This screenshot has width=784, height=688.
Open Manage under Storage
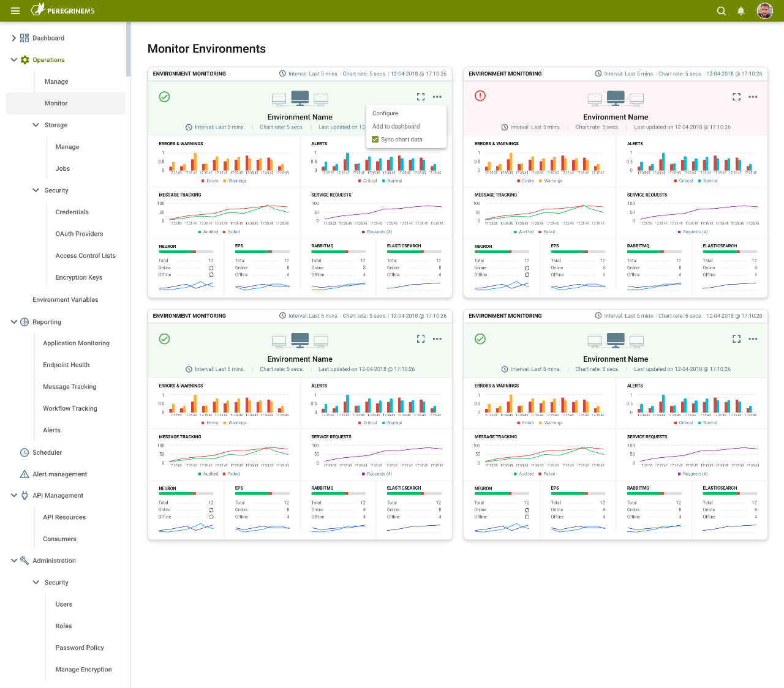(x=67, y=147)
